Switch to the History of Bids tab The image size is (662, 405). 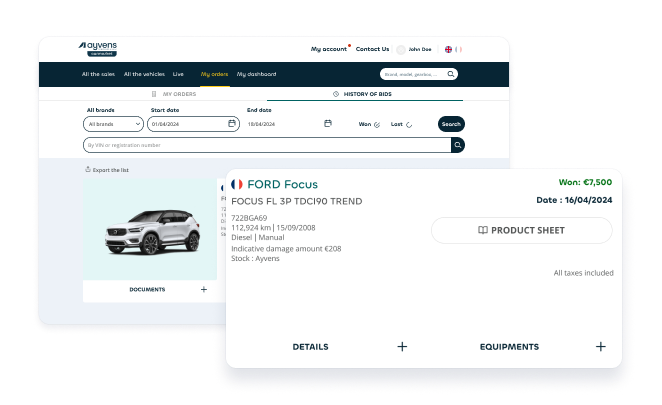365,94
